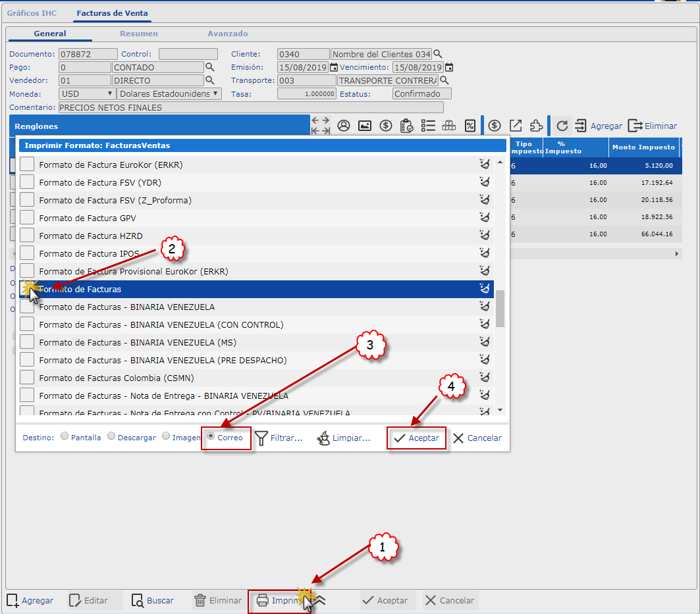700x614 pixels.
Task: Switch to the Resumen tab
Action: click(x=138, y=34)
